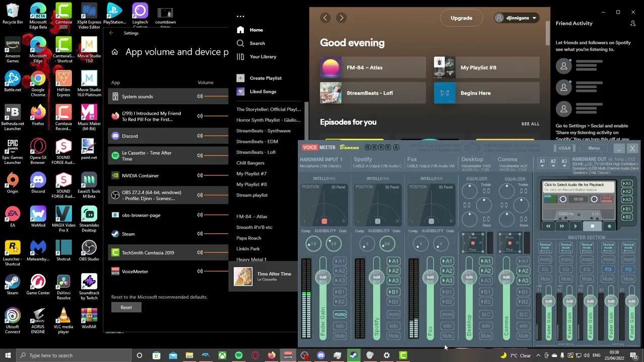Adjust System sounds volume slider
The height and width of the screenshot is (362, 644).
[216, 96]
